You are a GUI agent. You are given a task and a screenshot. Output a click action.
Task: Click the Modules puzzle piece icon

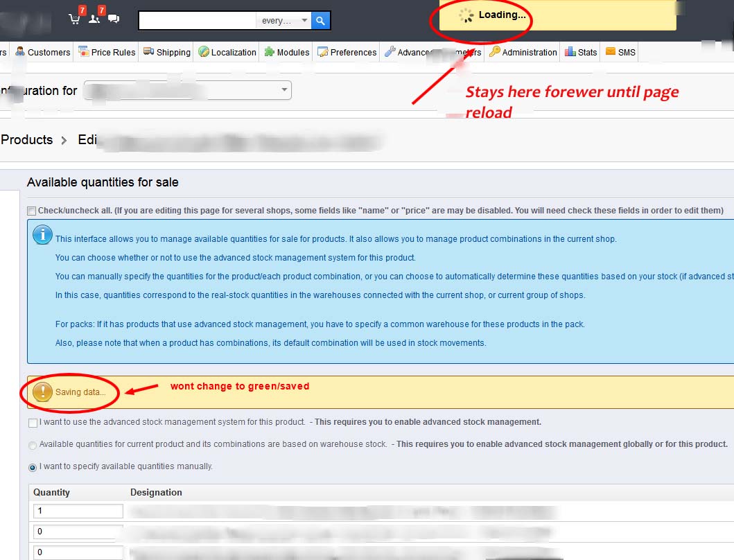(270, 51)
